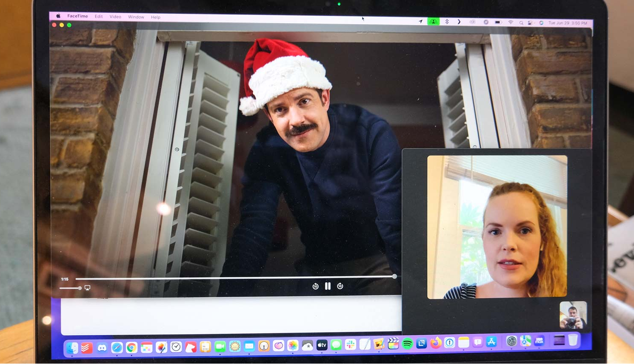Seek on the video progress bar
This screenshot has height=364, width=634.
click(236, 278)
